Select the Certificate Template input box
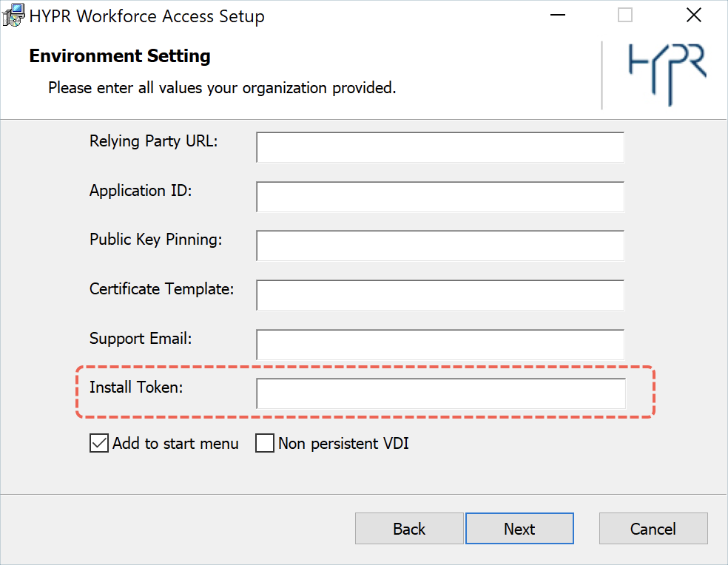Image resolution: width=728 pixels, height=565 pixels. 440,295
